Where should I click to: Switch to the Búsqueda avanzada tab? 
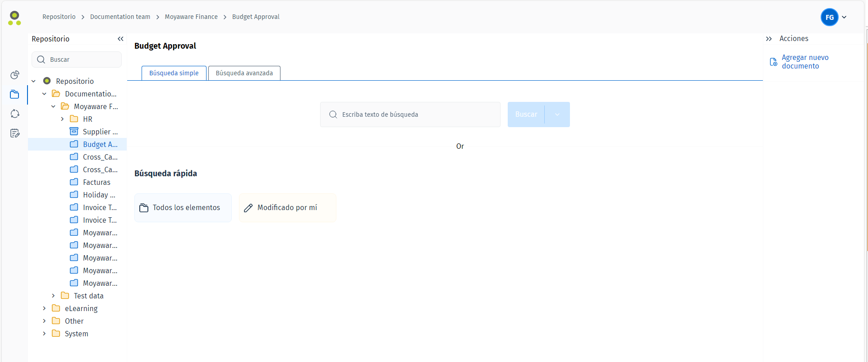[244, 73]
